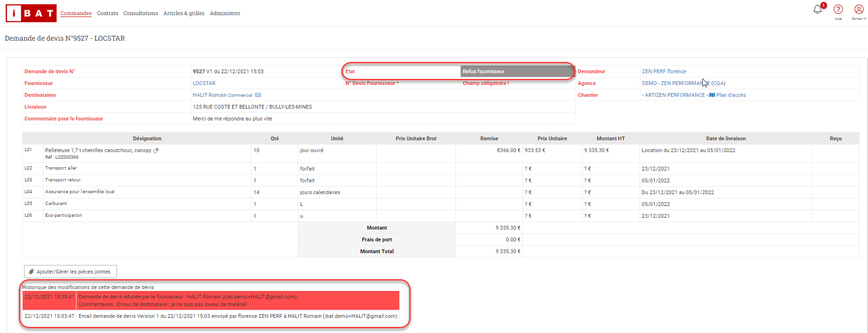Image resolution: width=868 pixels, height=333 pixels.
Task: Click the iBAT logo
Action: [31, 13]
